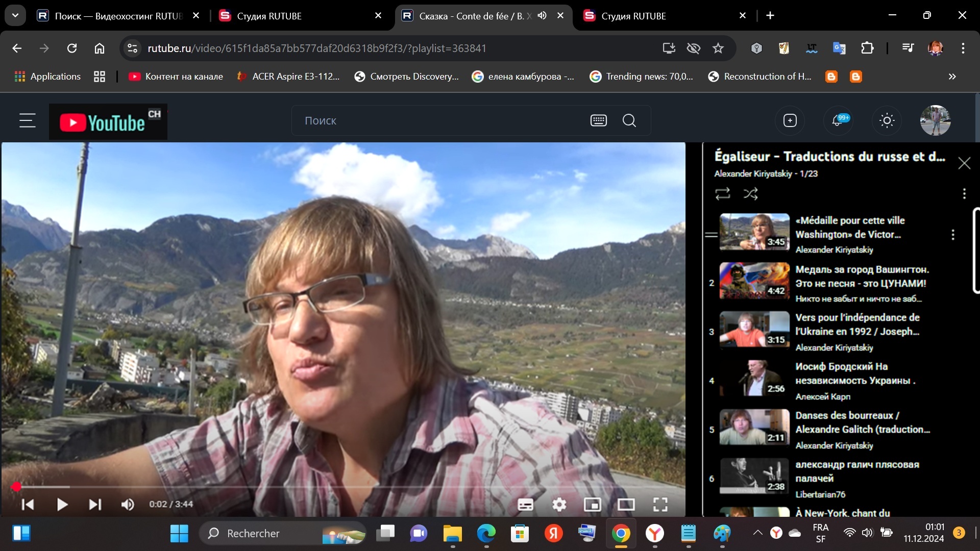Open notifications bell with 99+ badge
This screenshot has height=551, width=980.
837,120
